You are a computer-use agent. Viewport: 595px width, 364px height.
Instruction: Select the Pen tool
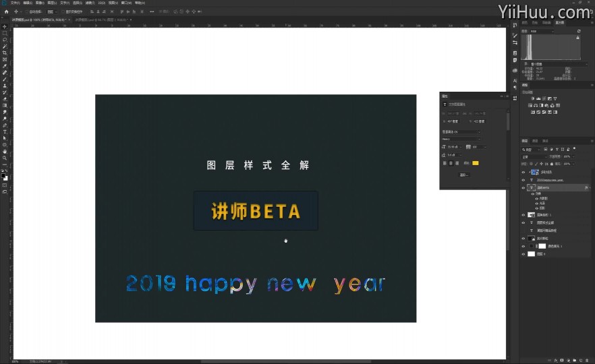coord(5,125)
